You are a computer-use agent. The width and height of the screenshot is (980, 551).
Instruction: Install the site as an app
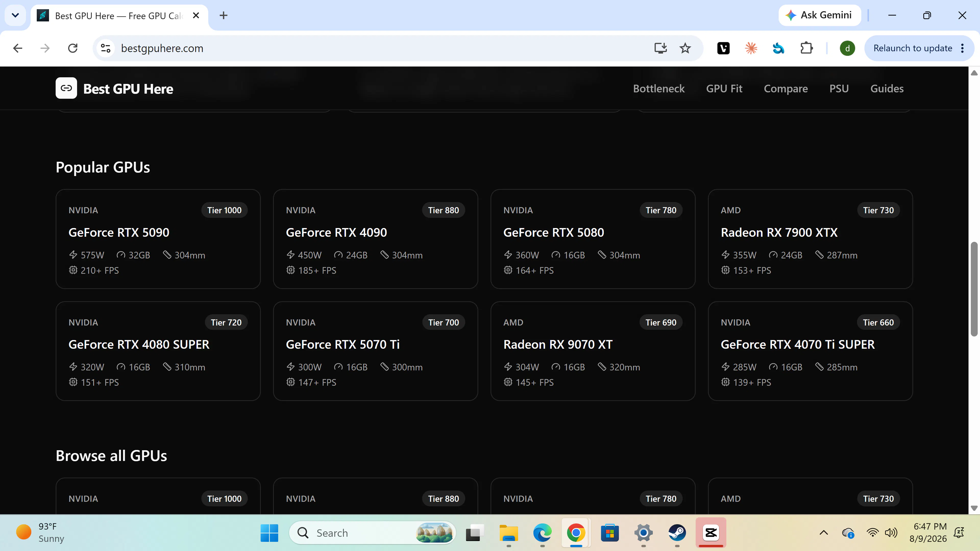point(660,48)
